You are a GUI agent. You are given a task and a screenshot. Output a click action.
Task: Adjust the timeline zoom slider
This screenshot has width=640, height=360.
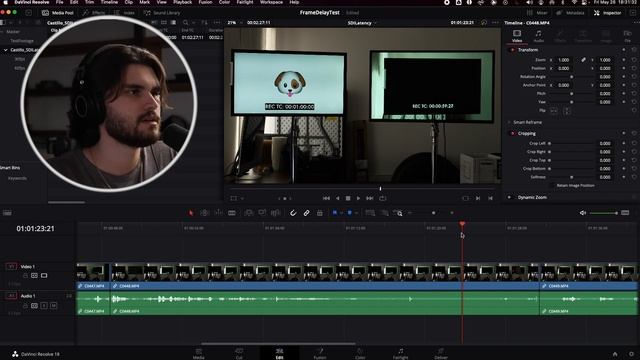tap(433, 213)
